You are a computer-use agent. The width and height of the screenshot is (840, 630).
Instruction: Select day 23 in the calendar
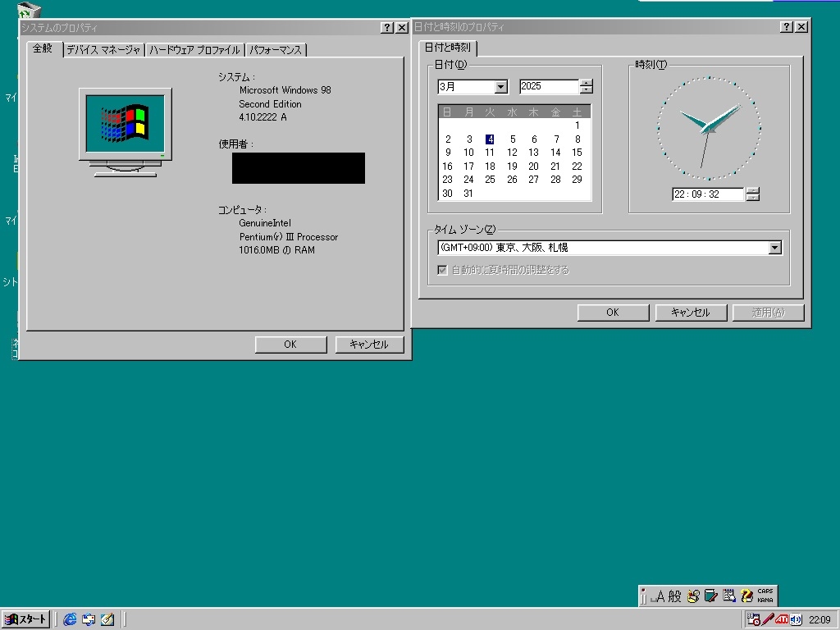[447, 180]
